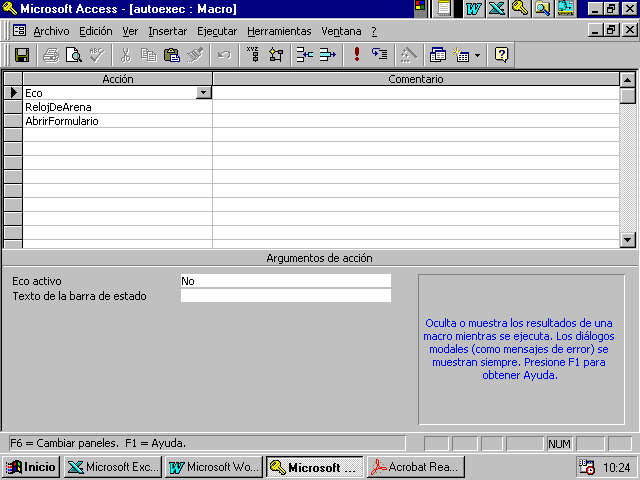
Task: Open the Ver menu
Action: [130, 31]
